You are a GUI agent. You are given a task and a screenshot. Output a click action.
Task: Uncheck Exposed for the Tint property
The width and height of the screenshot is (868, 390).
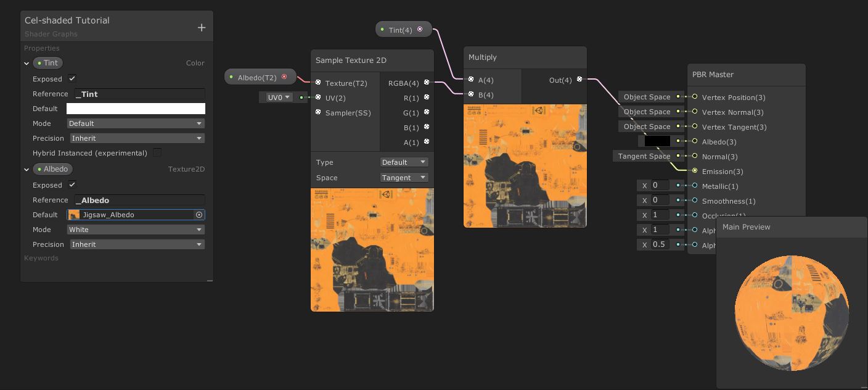[x=72, y=79]
